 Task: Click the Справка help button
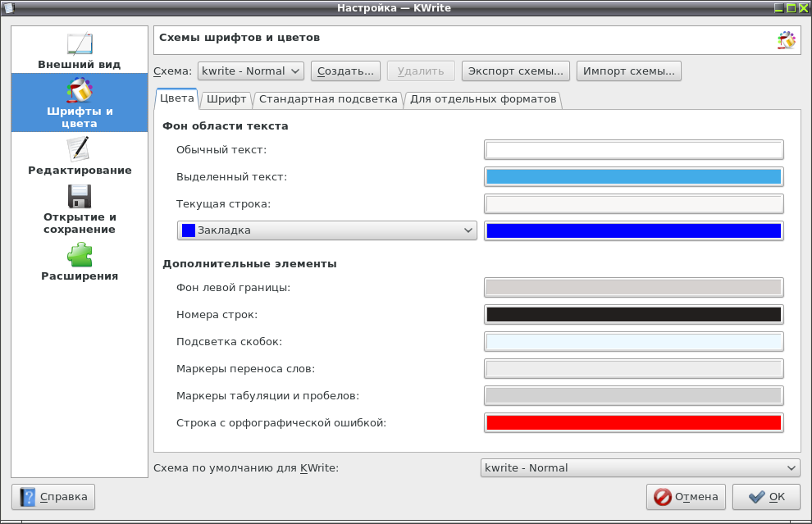point(53,497)
